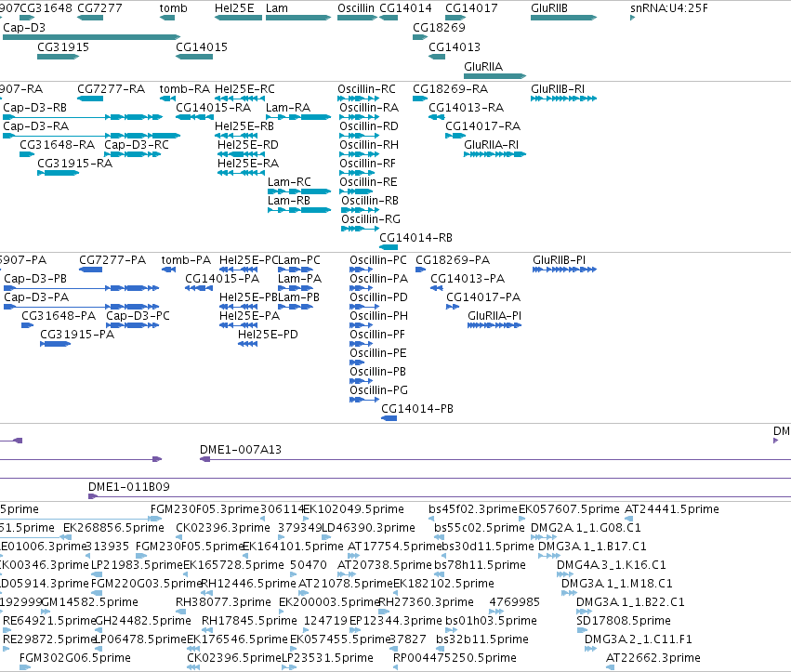Select EST EK268856.5prime
The height and width of the screenshot is (672, 791).
tap(113, 528)
